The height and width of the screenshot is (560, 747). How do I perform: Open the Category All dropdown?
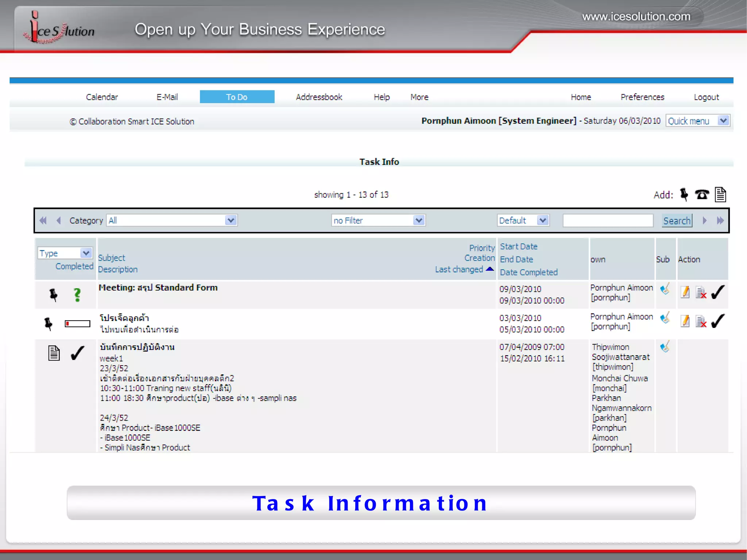[x=172, y=220]
